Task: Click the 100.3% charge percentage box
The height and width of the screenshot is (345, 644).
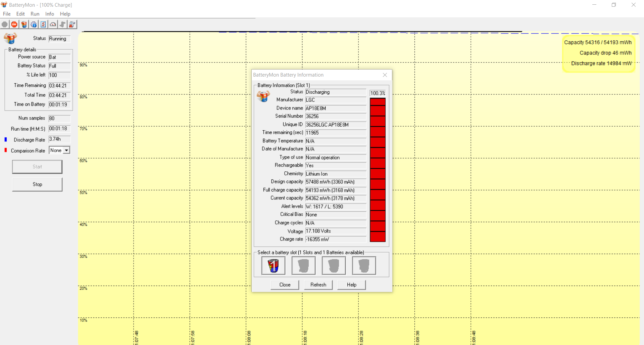Action: tap(378, 93)
